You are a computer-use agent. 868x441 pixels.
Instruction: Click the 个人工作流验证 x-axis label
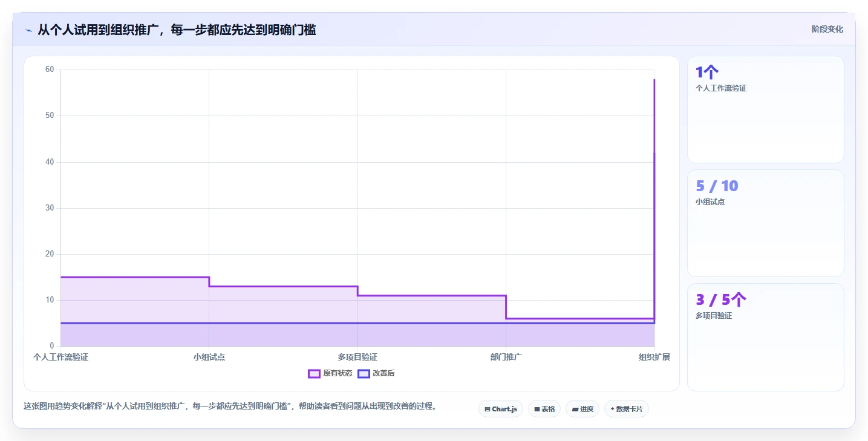coord(60,357)
